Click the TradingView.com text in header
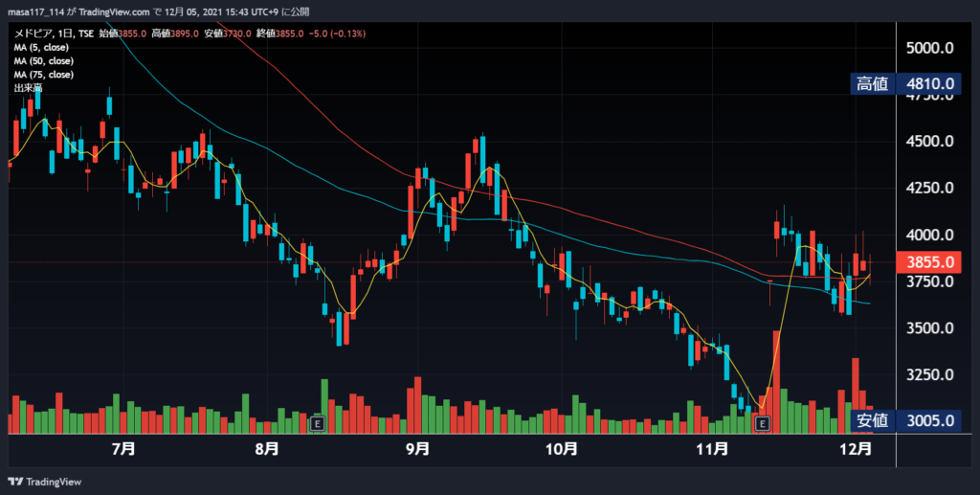This screenshot has height=495, width=980. (x=115, y=11)
